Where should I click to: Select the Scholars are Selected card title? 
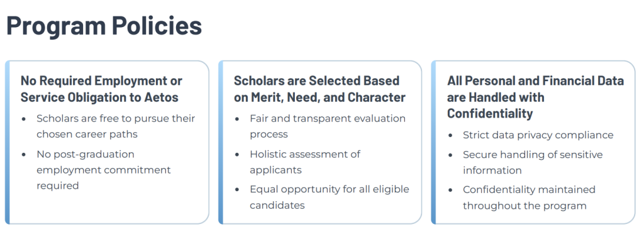tap(319, 89)
